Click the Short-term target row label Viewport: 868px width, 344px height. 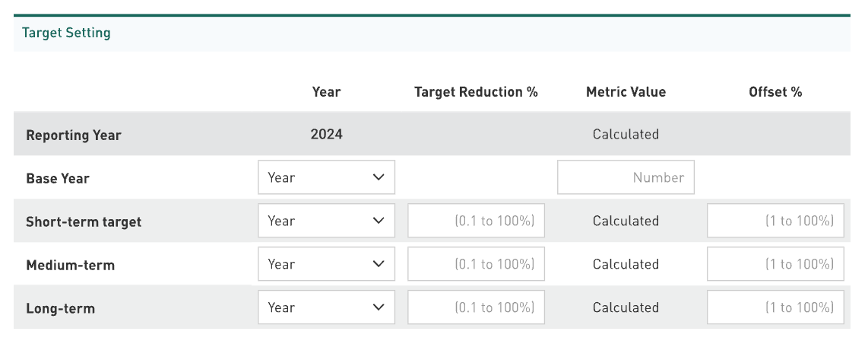pyautogui.click(x=84, y=222)
